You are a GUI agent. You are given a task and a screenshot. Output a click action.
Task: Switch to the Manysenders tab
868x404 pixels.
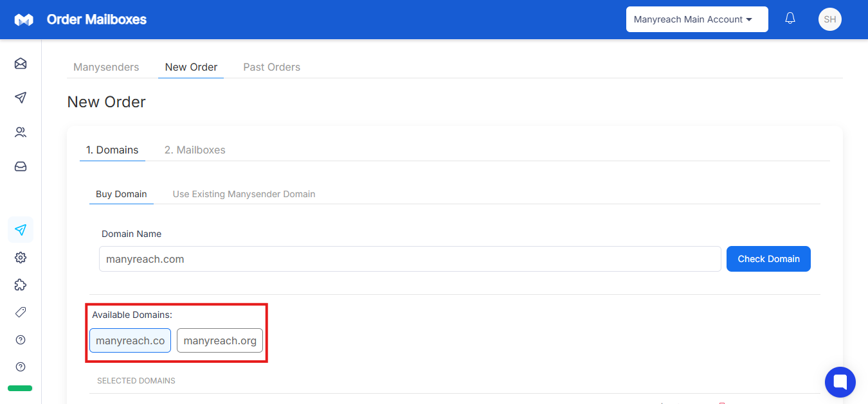coord(106,67)
